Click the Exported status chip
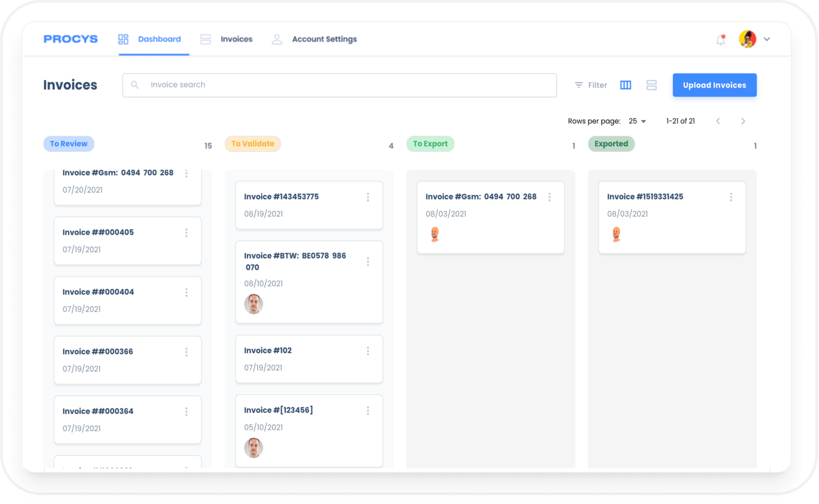 (x=611, y=143)
